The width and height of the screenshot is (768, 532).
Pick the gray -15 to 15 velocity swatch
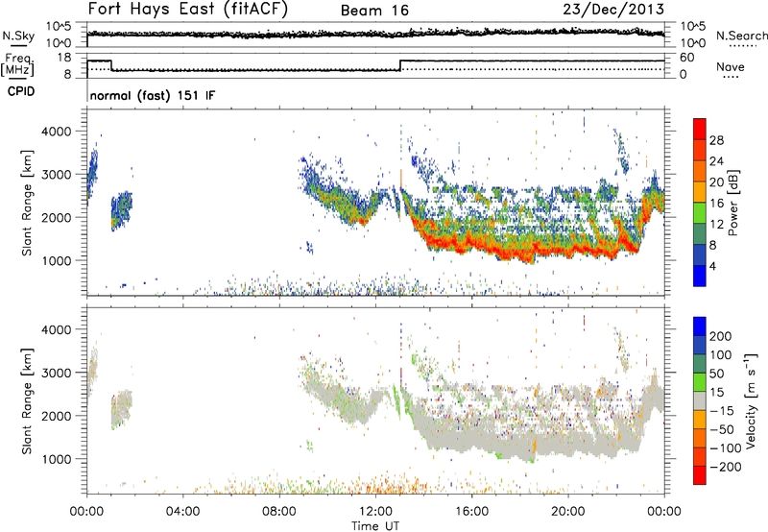tap(700, 400)
